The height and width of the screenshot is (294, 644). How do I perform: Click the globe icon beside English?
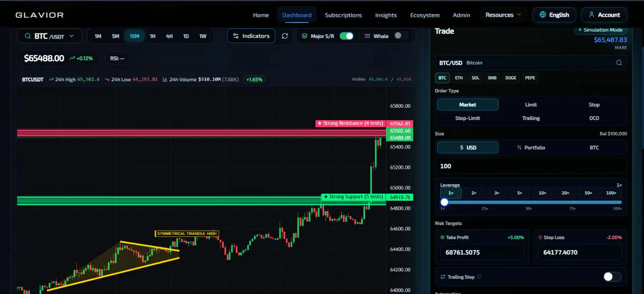click(543, 15)
